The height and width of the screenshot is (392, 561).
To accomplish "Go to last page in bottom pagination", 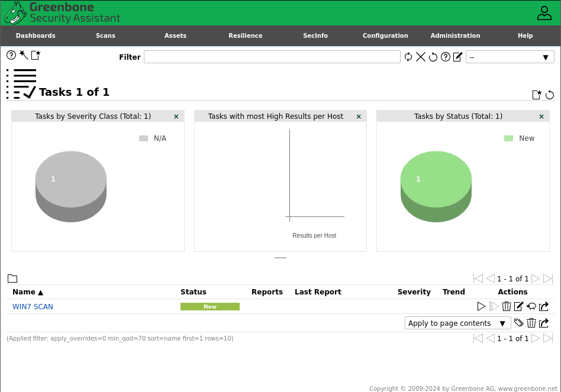I will [548, 338].
